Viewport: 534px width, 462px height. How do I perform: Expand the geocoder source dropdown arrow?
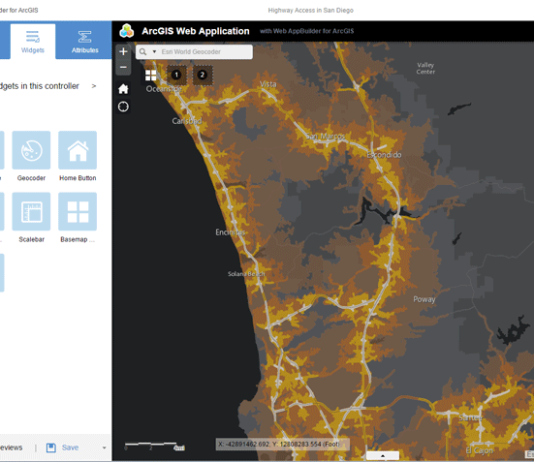[154, 52]
